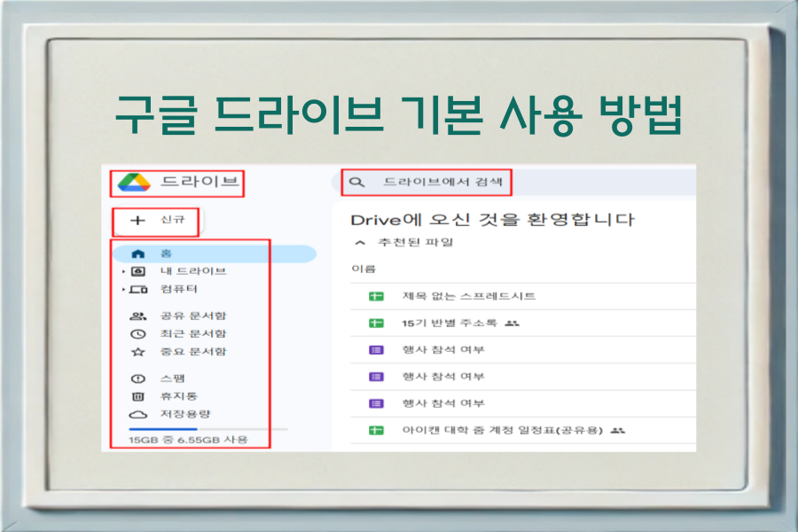Open 공유 문서함 in the sidebar

pos(193,316)
